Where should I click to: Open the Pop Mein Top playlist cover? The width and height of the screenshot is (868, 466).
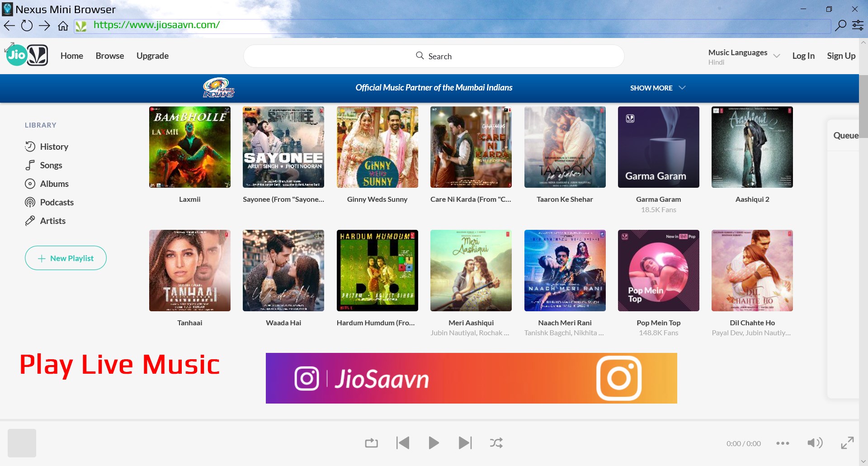tap(659, 271)
